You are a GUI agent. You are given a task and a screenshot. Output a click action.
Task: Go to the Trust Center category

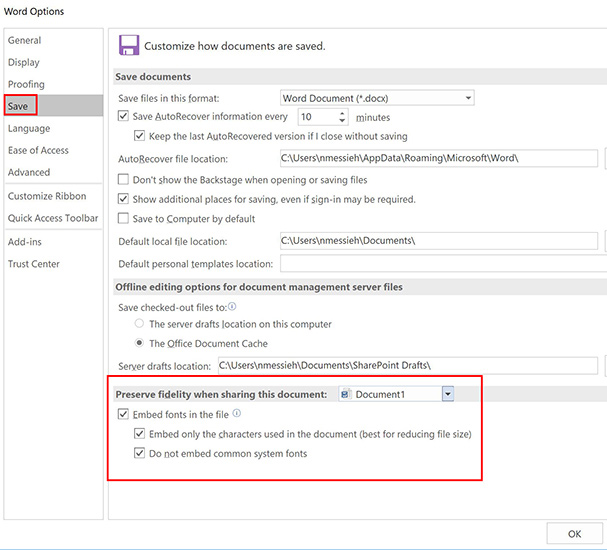coord(34,264)
